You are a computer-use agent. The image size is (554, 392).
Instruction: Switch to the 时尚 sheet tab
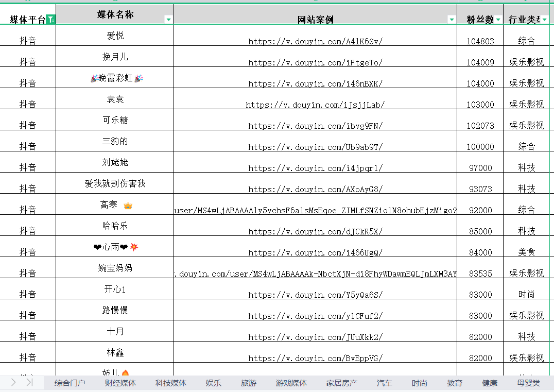point(420,383)
